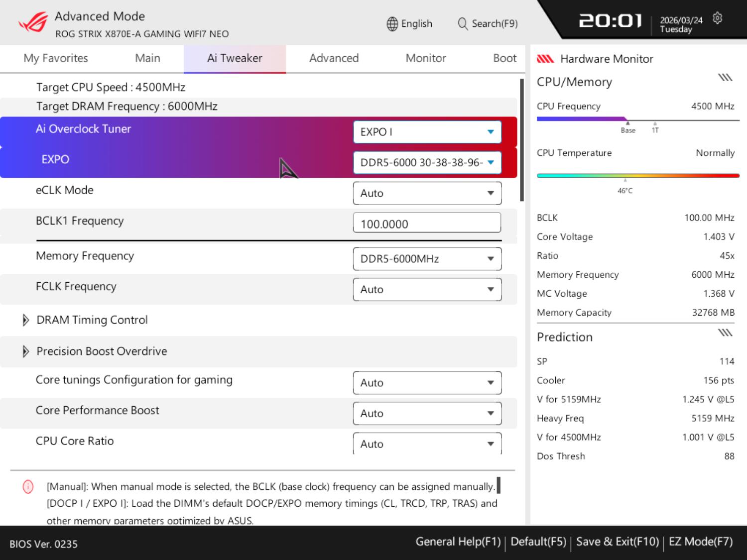
Task: Open the FCLK Frequency dropdown
Action: [x=427, y=290]
